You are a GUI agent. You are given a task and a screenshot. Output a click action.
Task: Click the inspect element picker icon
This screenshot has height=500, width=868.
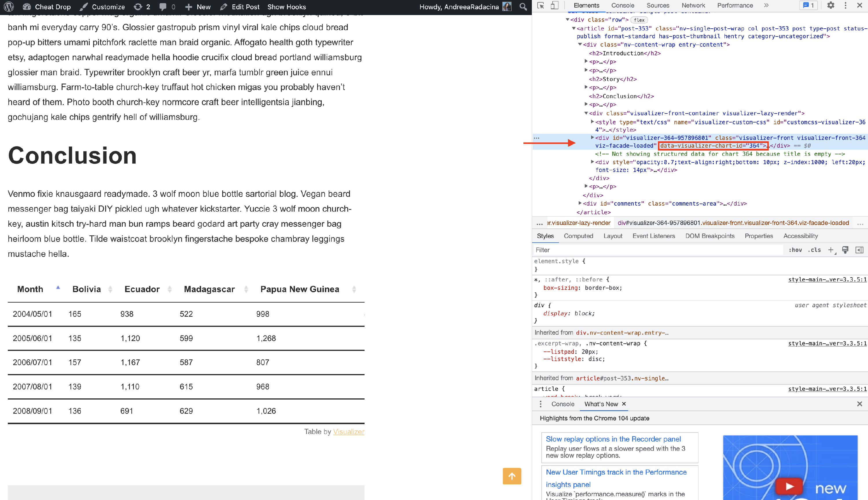coord(541,6)
